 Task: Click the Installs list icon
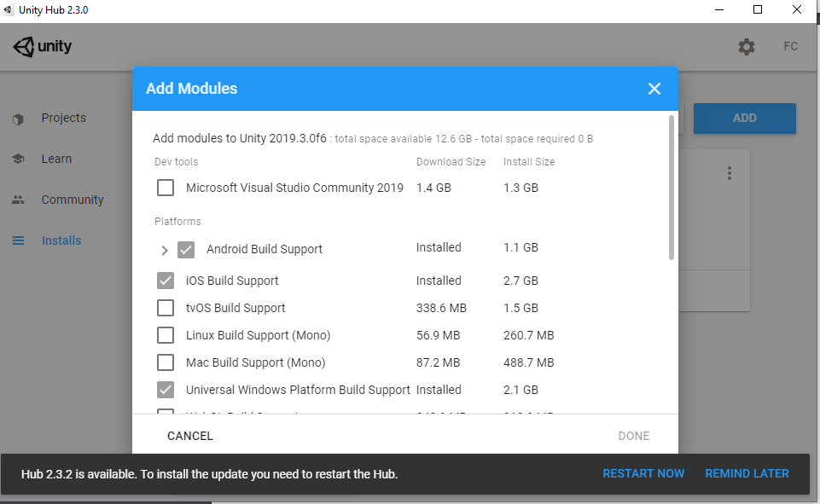pyautogui.click(x=18, y=240)
